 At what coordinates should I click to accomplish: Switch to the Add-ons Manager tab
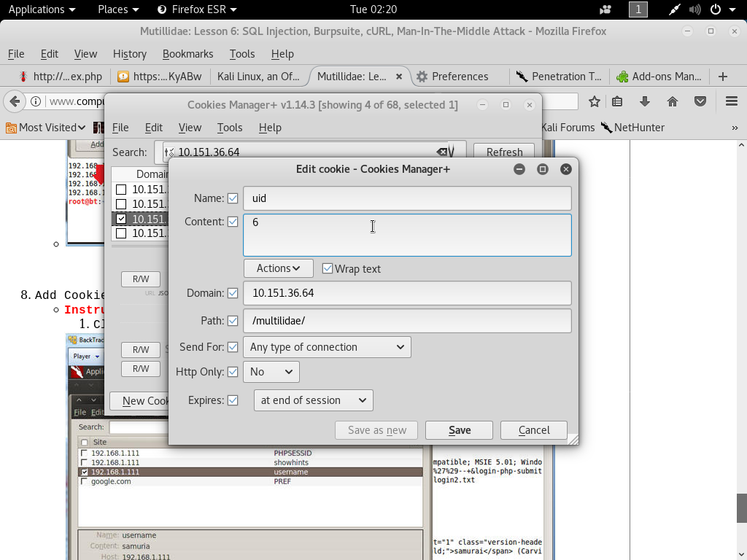(x=659, y=76)
